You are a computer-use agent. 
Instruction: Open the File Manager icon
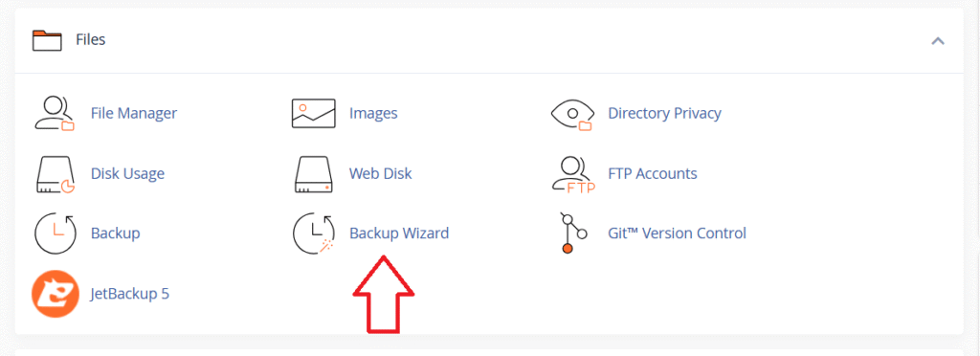[55, 113]
